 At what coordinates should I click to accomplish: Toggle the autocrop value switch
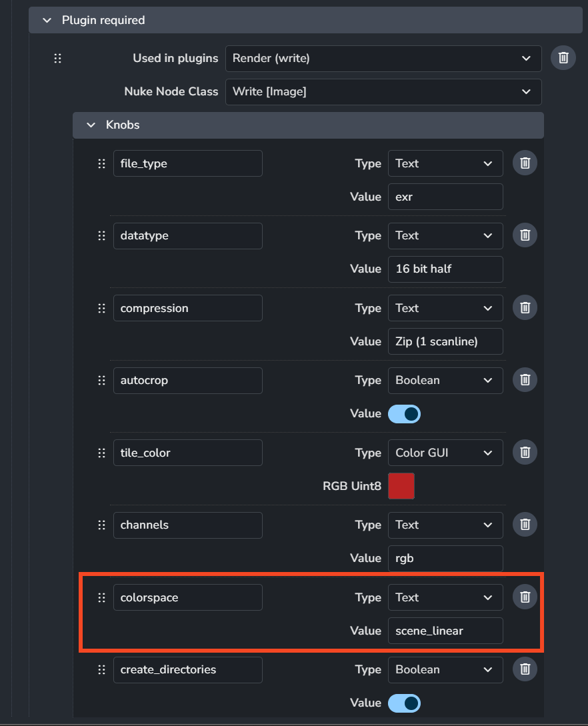point(404,414)
